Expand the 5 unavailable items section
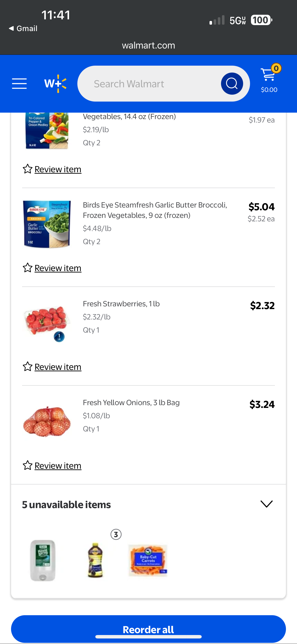The width and height of the screenshot is (297, 644). click(266, 504)
